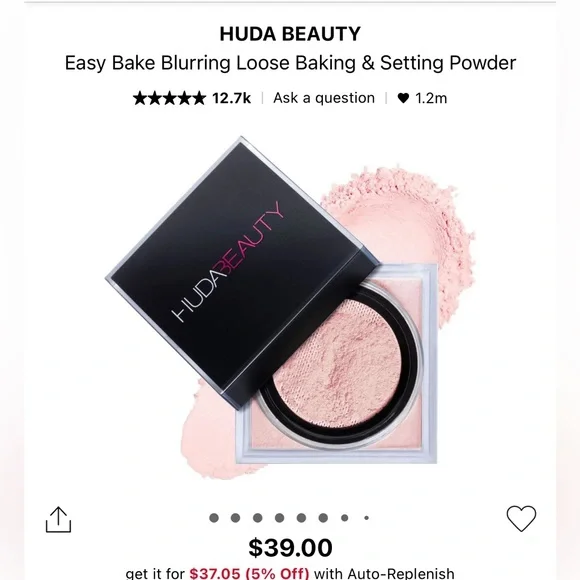Go to sixth image carousel dot
Image resolution: width=580 pixels, height=580 pixels.
click(323, 518)
